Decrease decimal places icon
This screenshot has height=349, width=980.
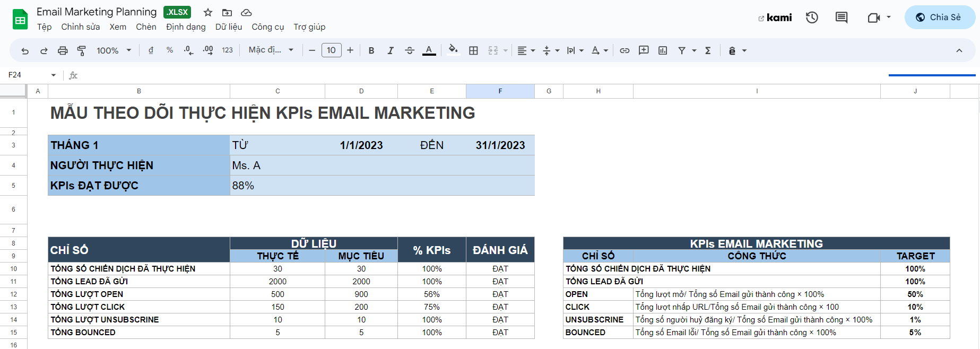tap(188, 50)
